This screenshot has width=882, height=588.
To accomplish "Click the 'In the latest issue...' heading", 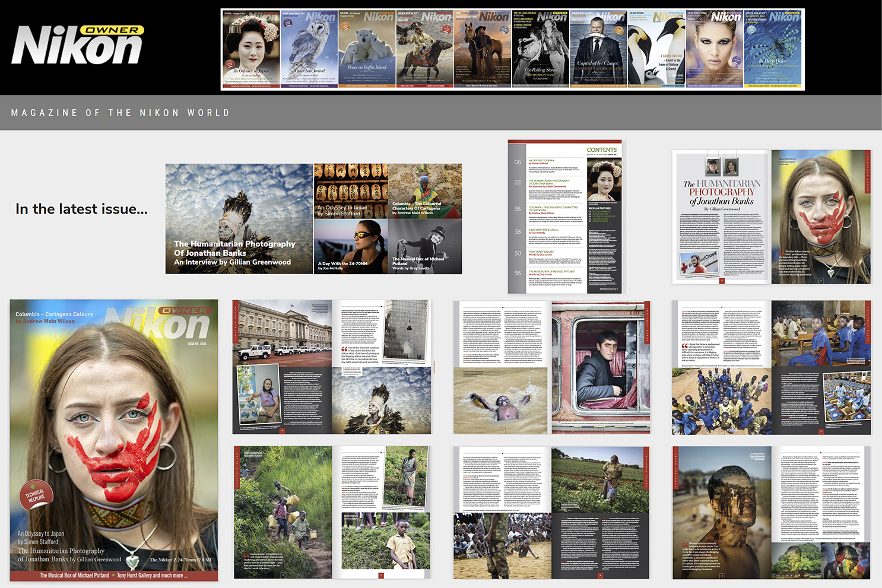I will pos(82,209).
